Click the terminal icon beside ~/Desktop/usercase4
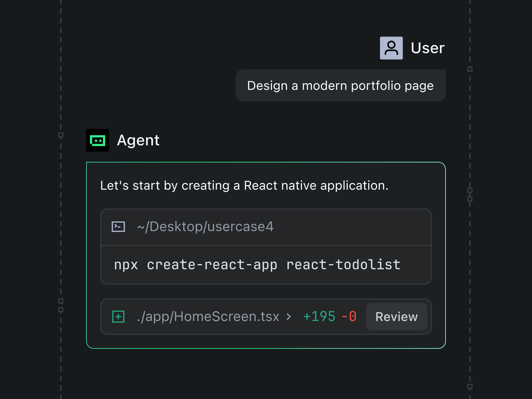The image size is (532, 399). coord(118,227)
